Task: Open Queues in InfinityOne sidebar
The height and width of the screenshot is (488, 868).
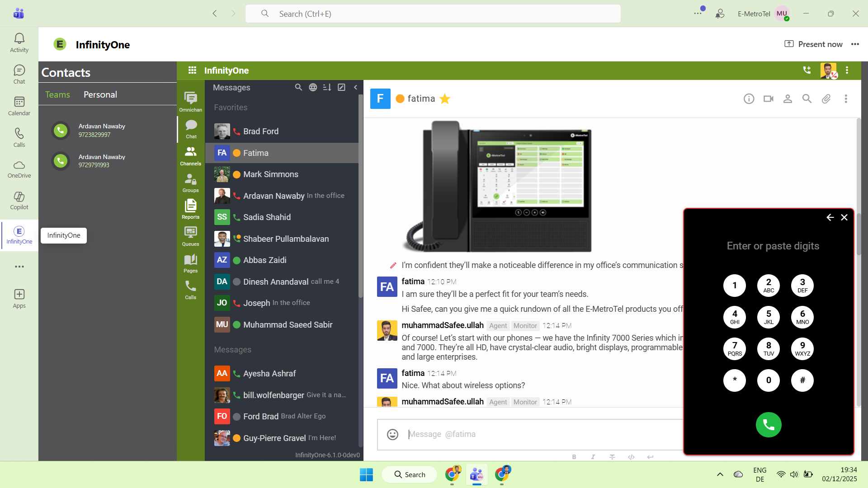Action: (x=191, y=236)
